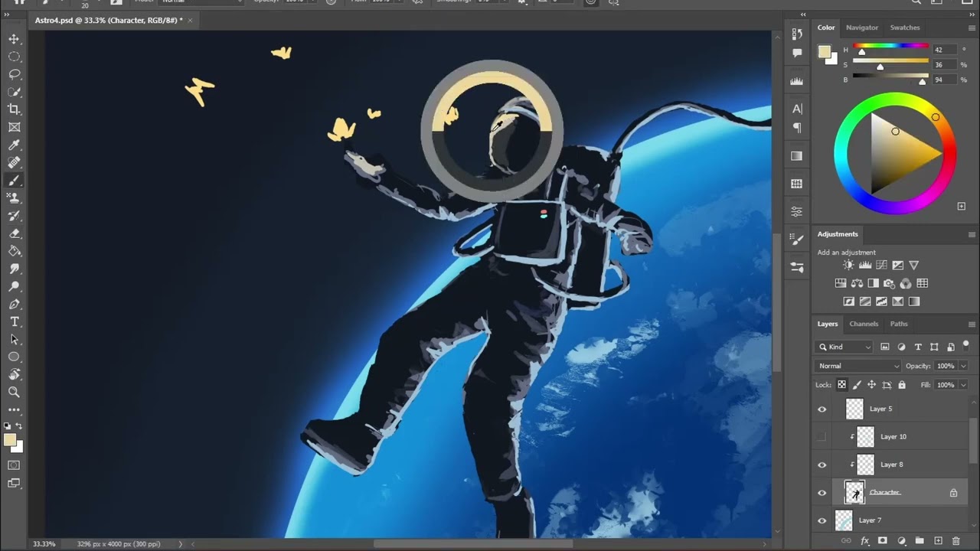Open the Edit Toolbar three-dots button

point(14,410)
